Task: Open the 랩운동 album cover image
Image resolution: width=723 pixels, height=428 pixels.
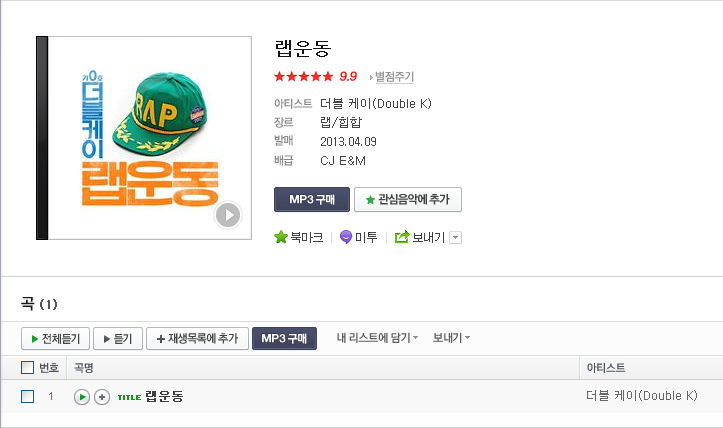Action: click(x=144, y=138)
